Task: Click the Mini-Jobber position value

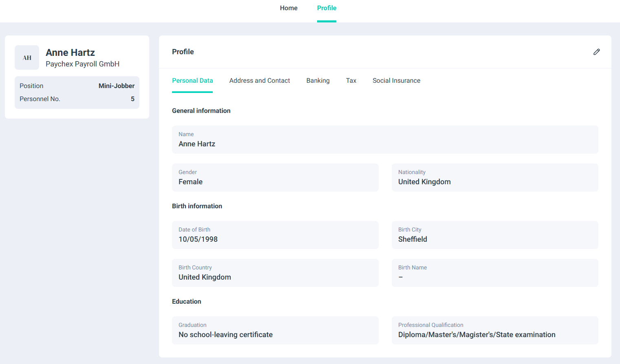Action: [116, 86]
